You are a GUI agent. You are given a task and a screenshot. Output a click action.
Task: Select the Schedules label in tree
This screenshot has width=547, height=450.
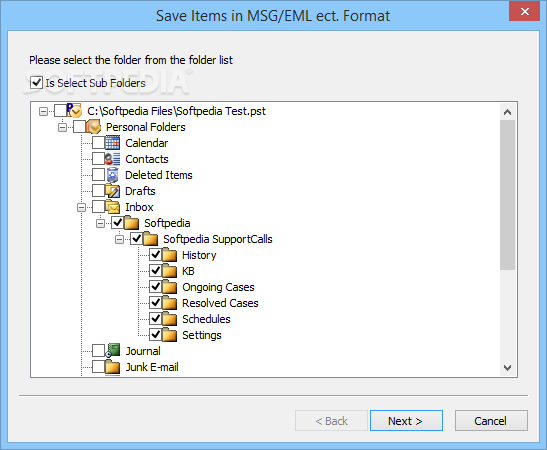click(206, 319)
